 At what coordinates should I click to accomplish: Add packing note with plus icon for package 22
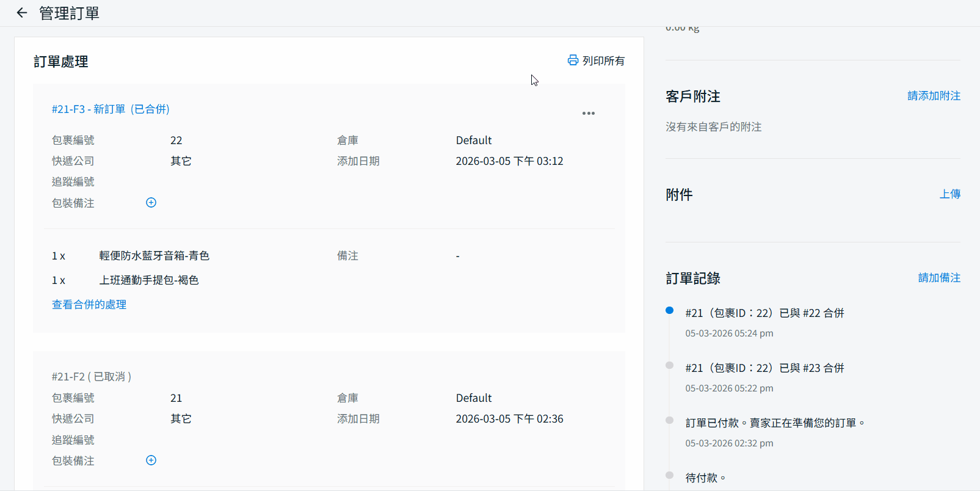(151, 203)
